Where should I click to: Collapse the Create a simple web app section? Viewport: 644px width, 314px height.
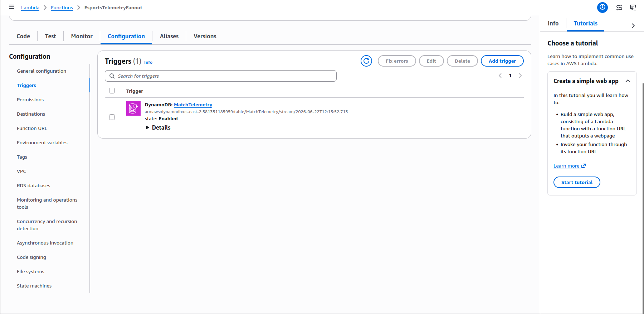(628, 81)
